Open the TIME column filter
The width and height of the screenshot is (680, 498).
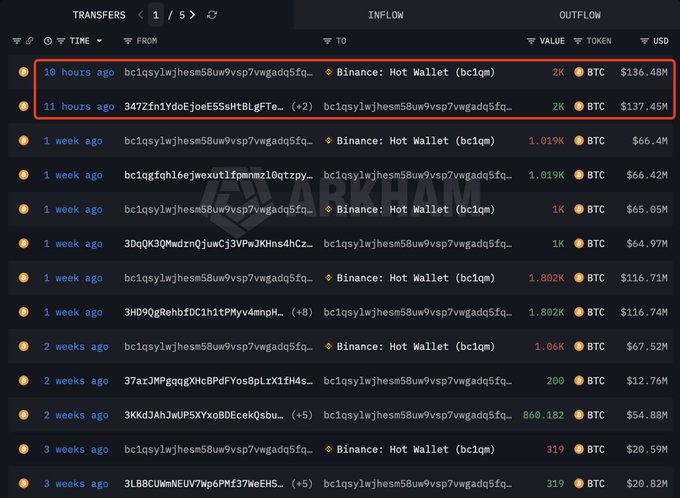[61, 41]
